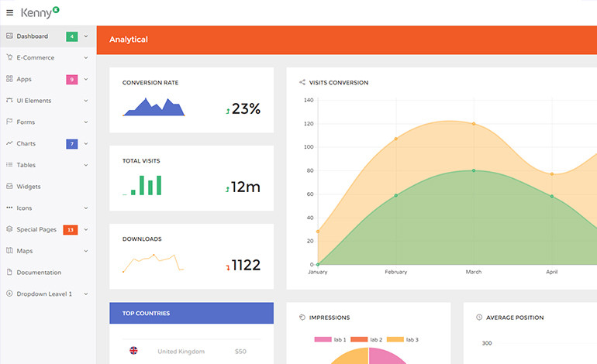Click the Forms flag icon in sidebar
This screenshot has width=597, height=364.
click(x=9, y=122)
